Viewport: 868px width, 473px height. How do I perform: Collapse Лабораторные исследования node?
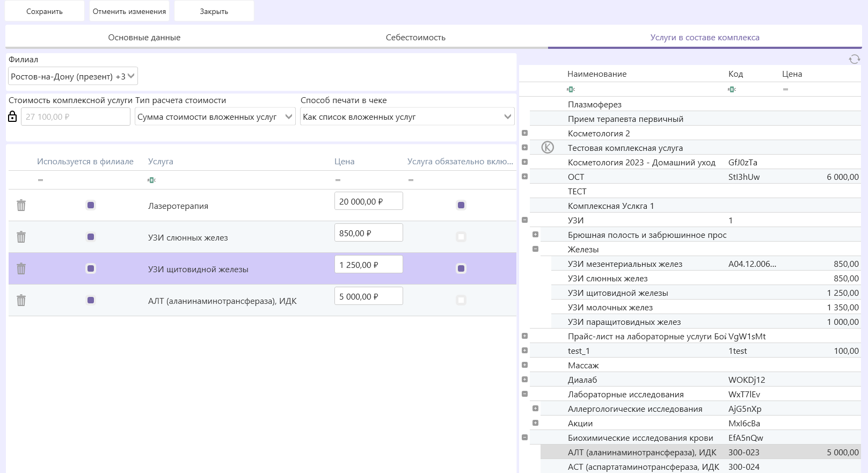click(x=525, y=394)
